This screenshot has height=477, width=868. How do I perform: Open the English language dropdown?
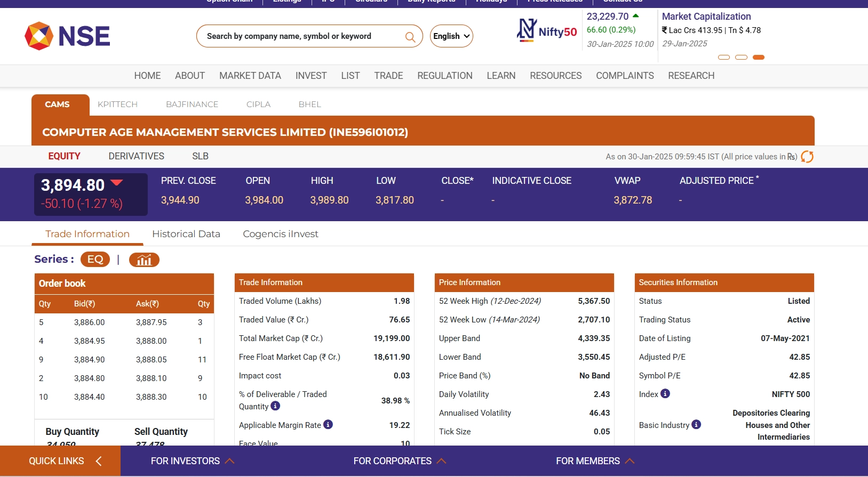click(x=451, y=36)
